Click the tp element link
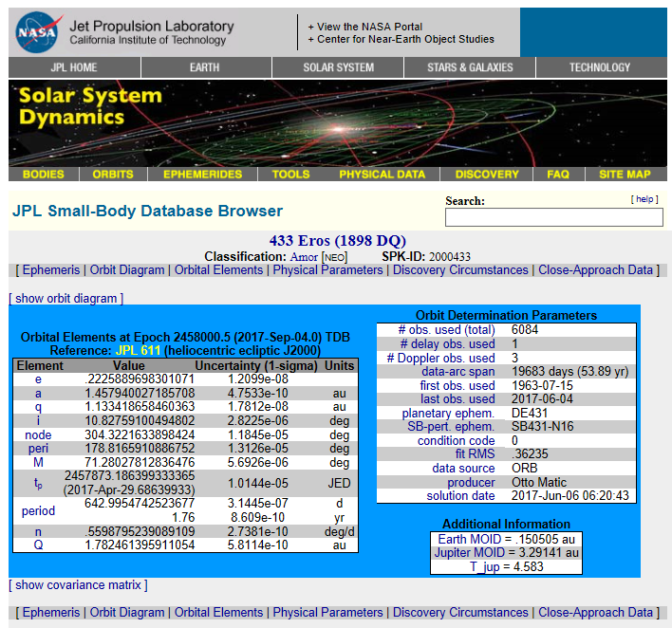 [38, 484]
